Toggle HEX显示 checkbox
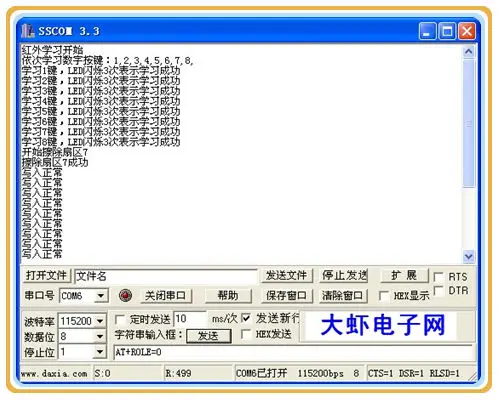Viewport: 500px width, 400px height. 384,295
